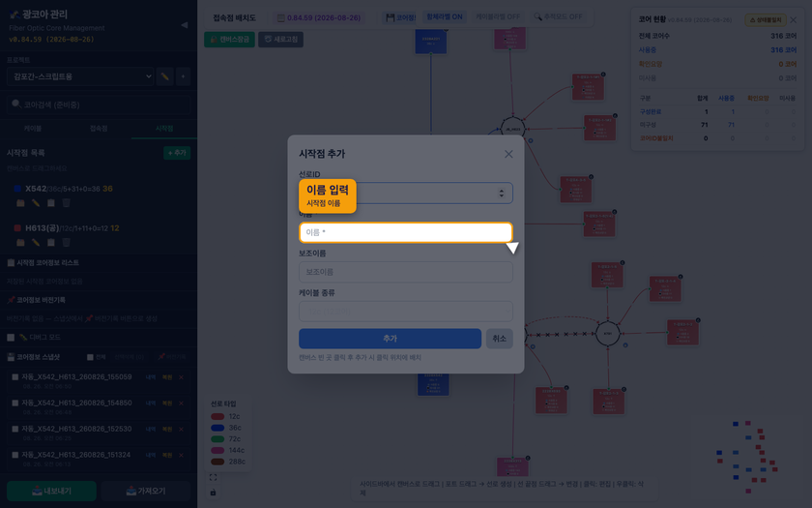Delete X542 with its trash icon

(x=67, y=202)
